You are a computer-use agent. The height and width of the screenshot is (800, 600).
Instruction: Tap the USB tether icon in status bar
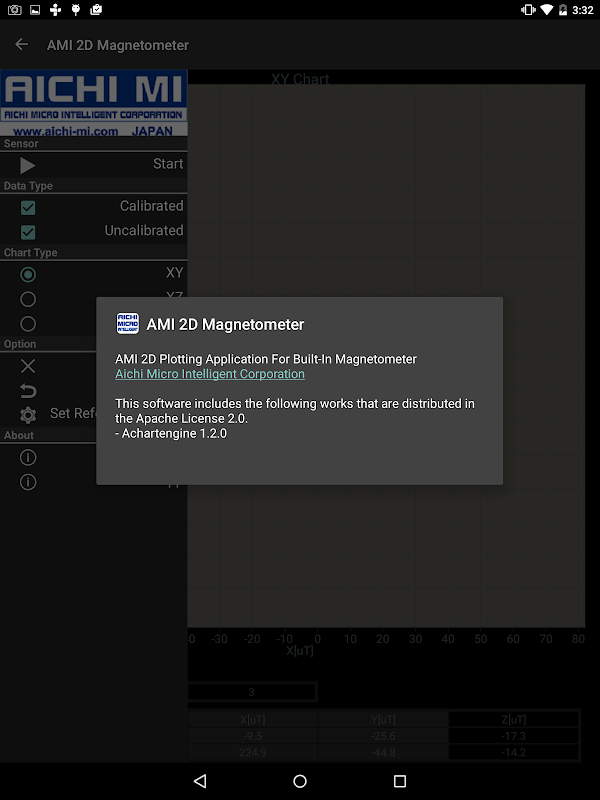click(x=56, y=9)
